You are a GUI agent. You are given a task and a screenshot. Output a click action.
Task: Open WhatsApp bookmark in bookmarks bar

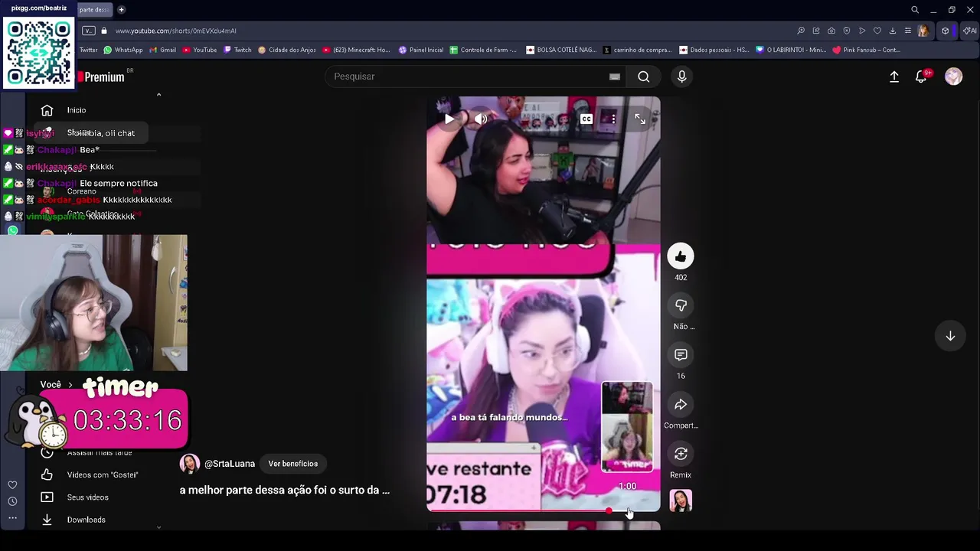(x=123, y=50)
